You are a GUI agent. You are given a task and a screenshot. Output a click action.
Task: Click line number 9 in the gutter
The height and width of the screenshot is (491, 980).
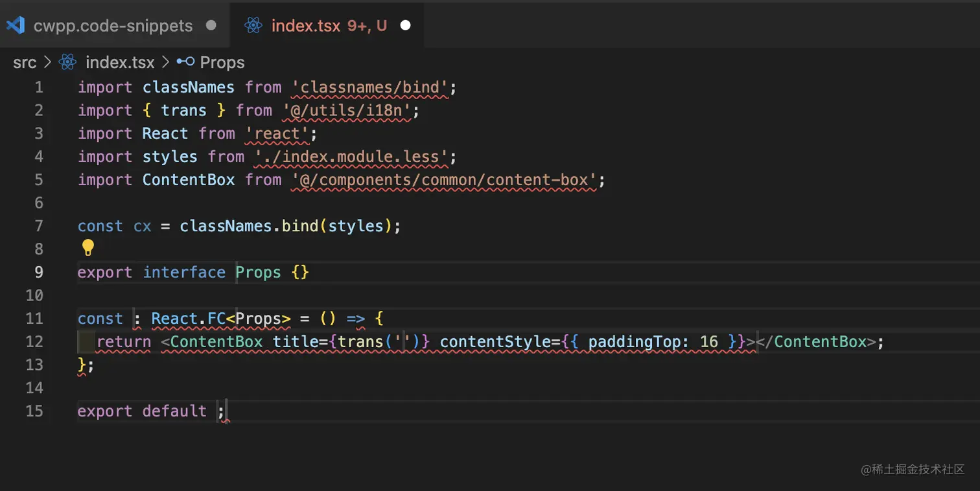[39, 272]
